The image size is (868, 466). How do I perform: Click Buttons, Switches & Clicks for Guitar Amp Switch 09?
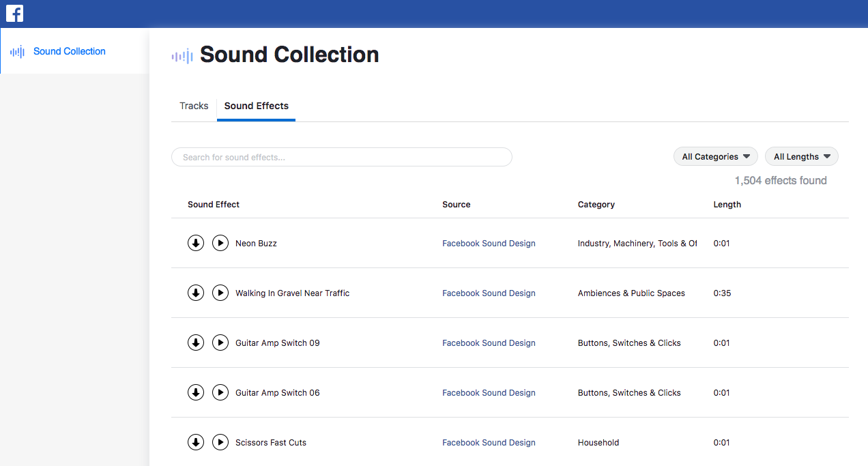point(629,343)
